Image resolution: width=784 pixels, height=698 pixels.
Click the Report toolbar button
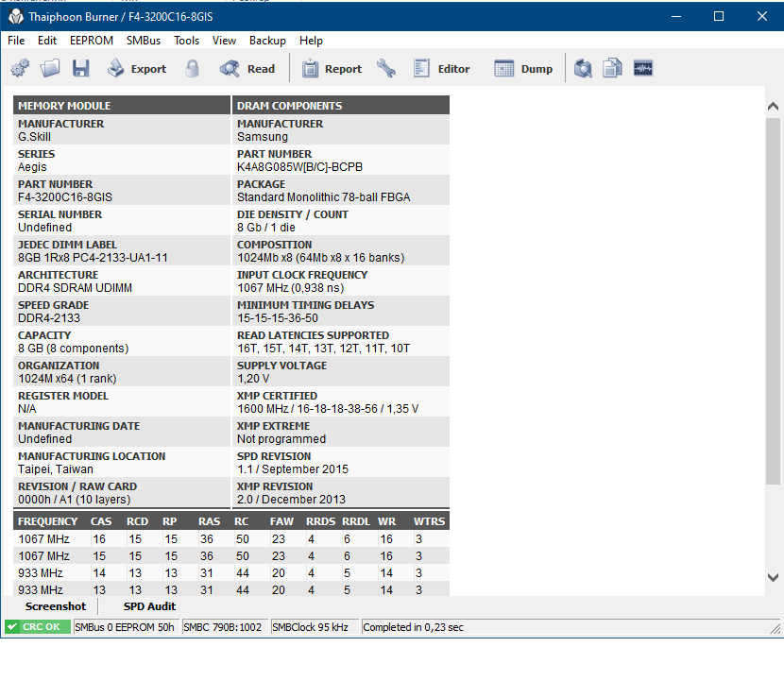[x=332, y=69]
